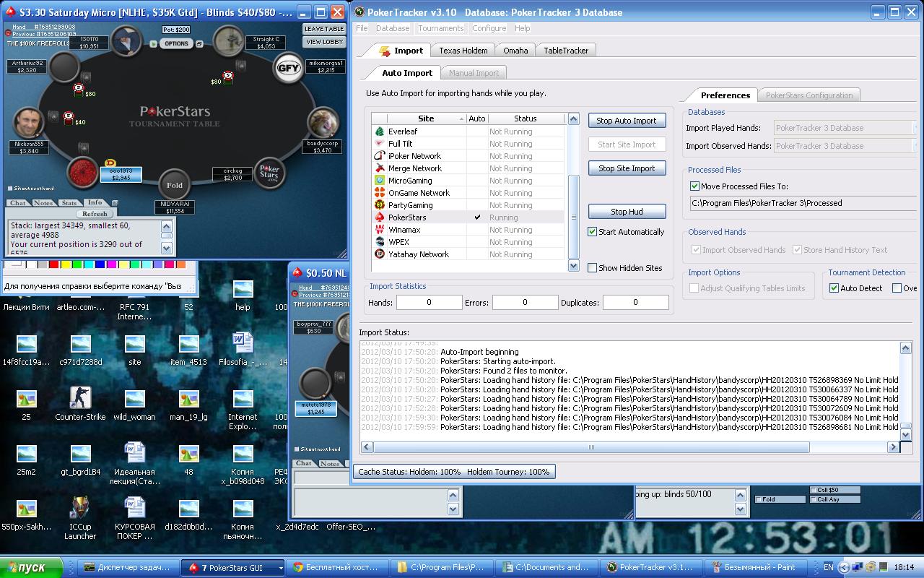This screenshot has height=578, width=924.
Task: Click the OnGame Network site icon
Action: point(380,193)
